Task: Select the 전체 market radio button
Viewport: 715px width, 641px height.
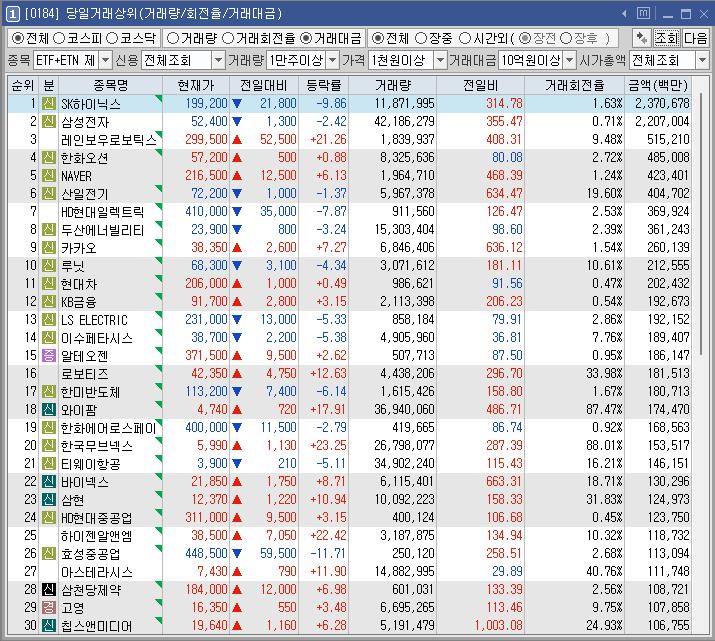Action: (x=17, y=38)
